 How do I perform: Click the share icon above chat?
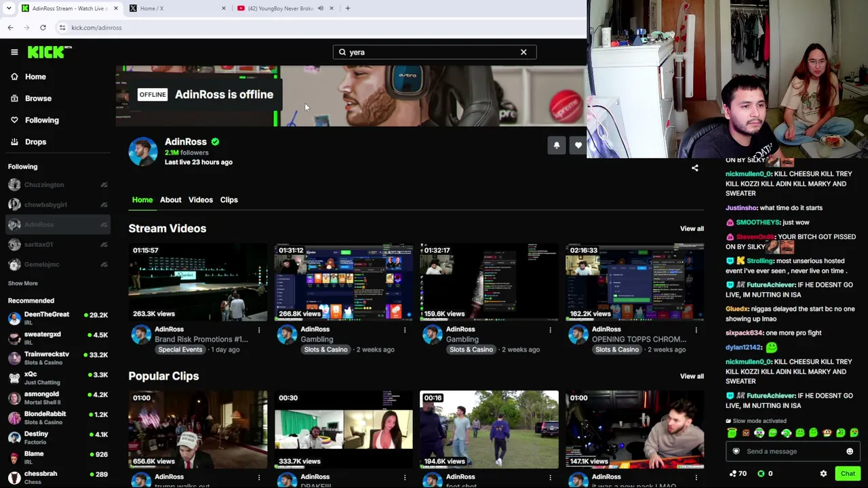(x=694, y=168)
